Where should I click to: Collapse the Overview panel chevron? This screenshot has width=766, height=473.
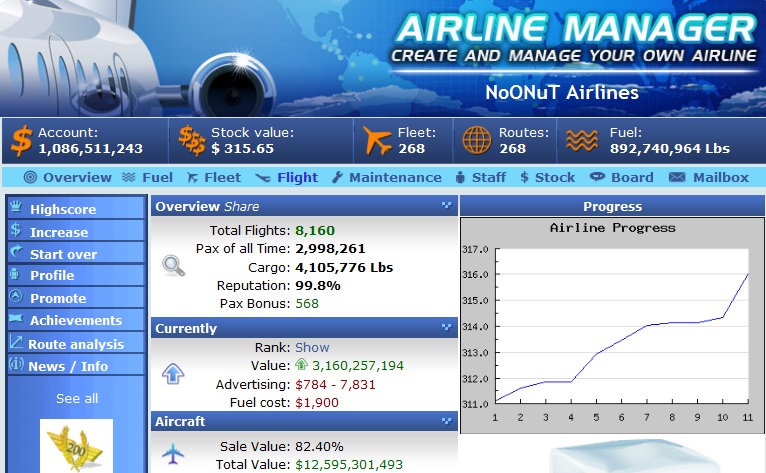click(447, 206)
